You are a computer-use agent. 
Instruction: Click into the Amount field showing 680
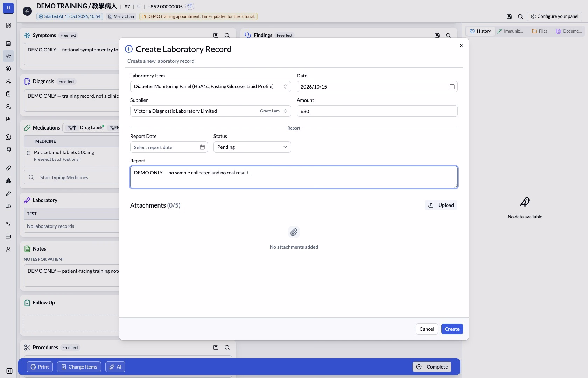tap(377, 111)
